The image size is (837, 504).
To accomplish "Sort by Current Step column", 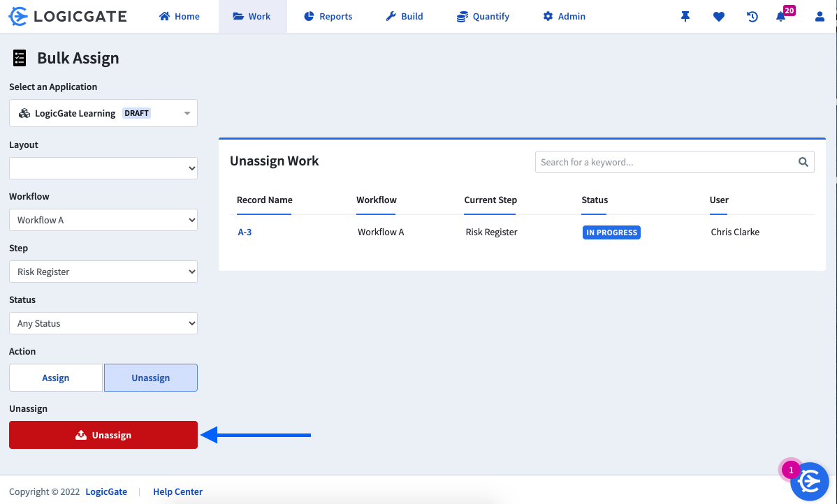I will coord(490,200).
